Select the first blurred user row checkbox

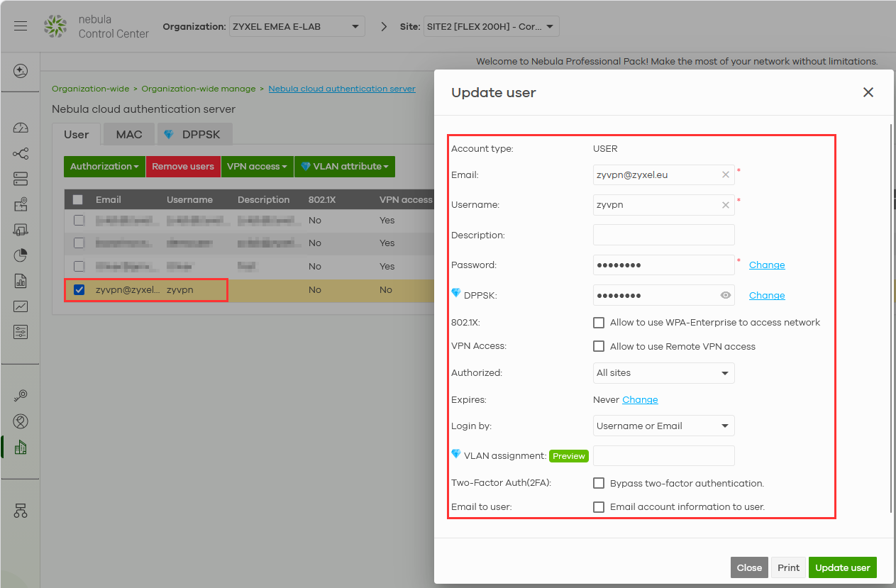[79, 221]
